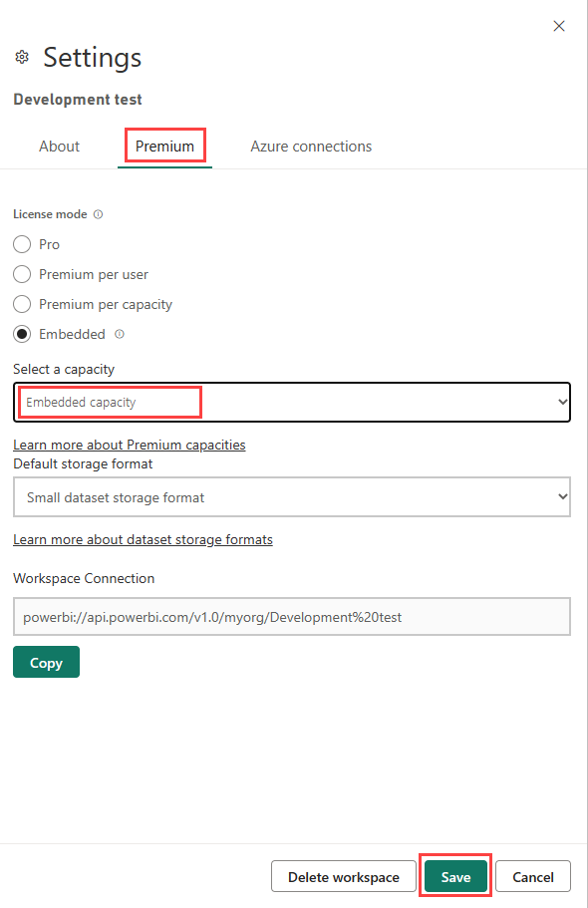Click the Settings gear icon
588x908 pixels.
click(21, 57)
